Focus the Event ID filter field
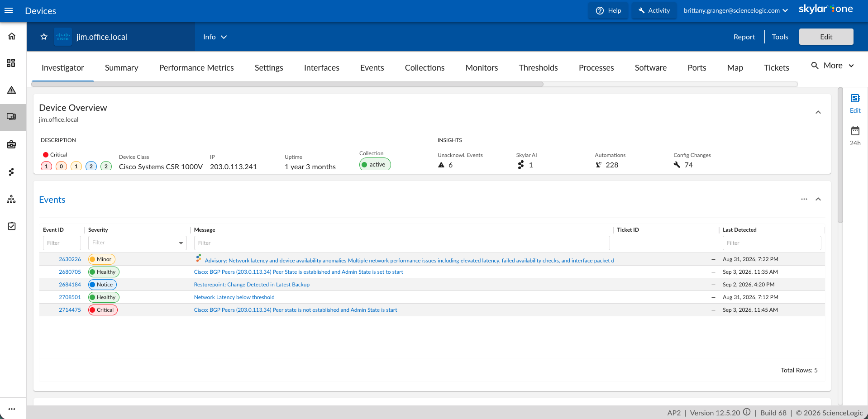The height and width of the screenshot is (419, 868). tap(62, 243)
